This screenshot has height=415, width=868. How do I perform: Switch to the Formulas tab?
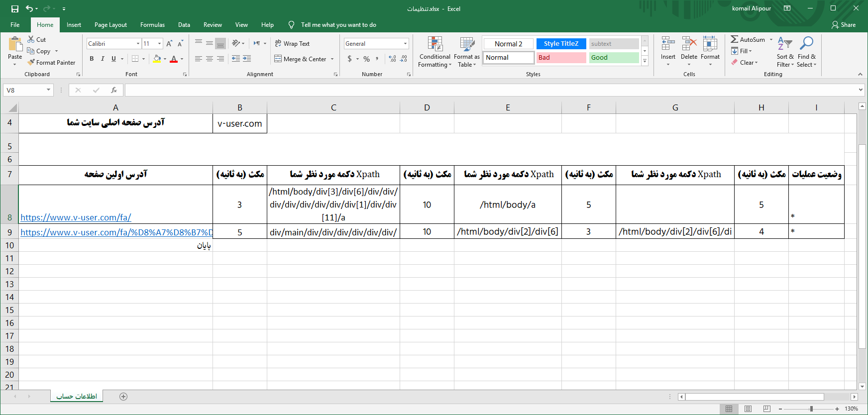[152, 25]
